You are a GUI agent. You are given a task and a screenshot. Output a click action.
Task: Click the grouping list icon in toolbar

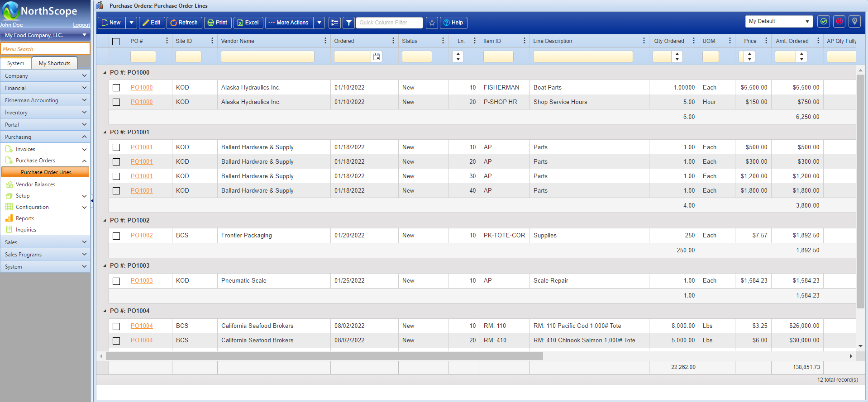point(334,23)
